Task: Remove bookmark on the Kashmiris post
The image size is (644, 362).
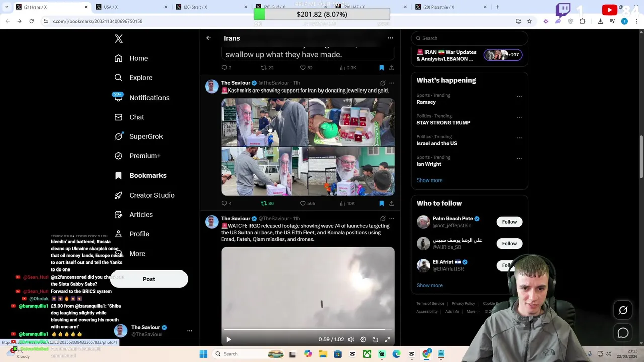Action: pos(381,203)
